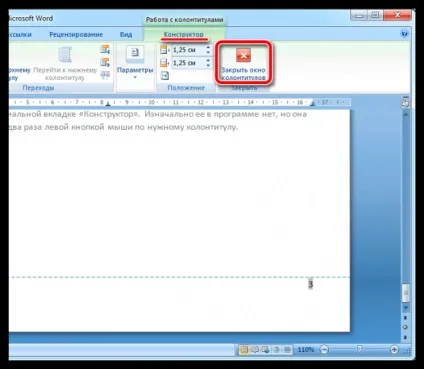Open Word help question mark icon
This screenshot has height=369, width=424.
coord(404,34)
